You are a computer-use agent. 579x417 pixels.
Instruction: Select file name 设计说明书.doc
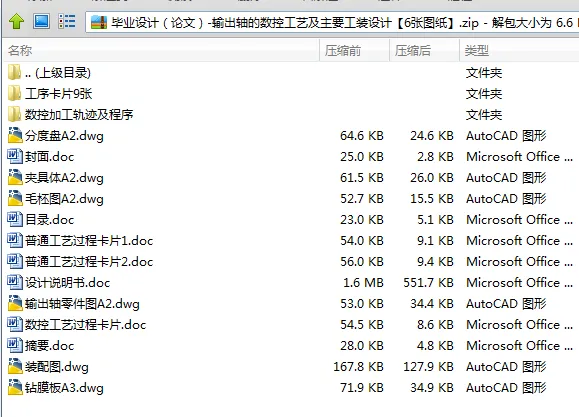tap(68, 283)
